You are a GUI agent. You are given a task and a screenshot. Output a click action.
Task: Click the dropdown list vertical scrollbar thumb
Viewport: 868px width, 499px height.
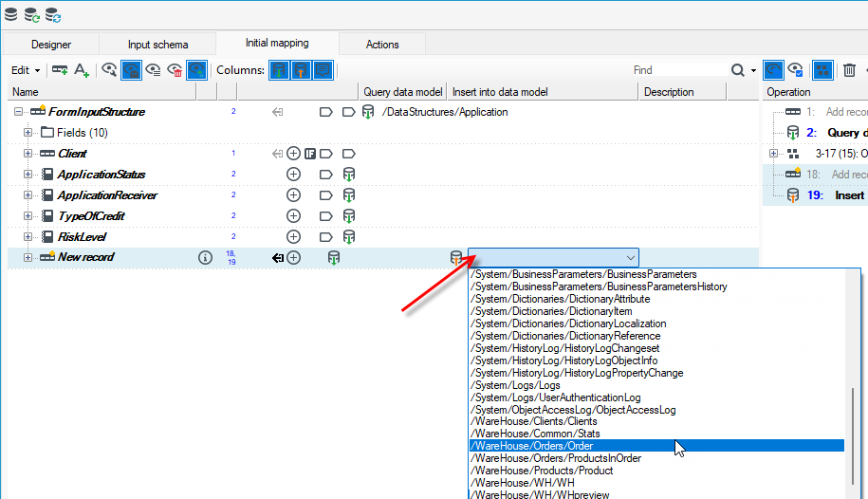click(853, 436)
